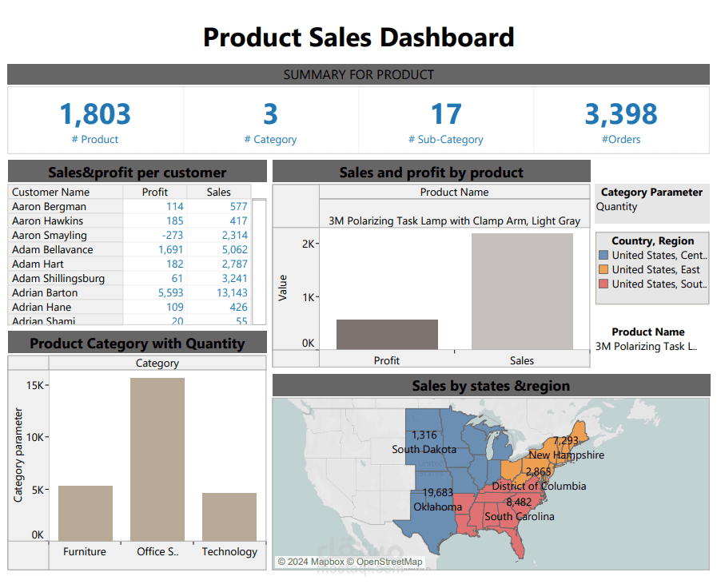Click the 19,683 sales value on map
The image size is (721, 588).
point(437,492)
